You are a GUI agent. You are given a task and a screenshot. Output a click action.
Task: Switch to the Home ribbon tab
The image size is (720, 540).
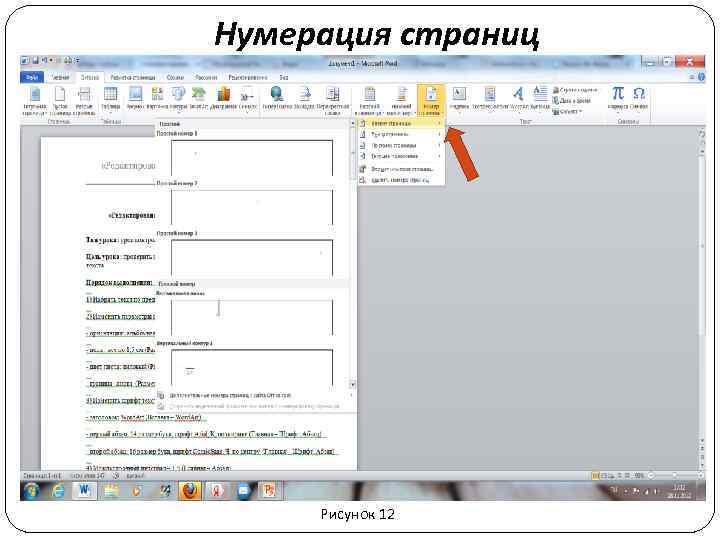(60, 78)
